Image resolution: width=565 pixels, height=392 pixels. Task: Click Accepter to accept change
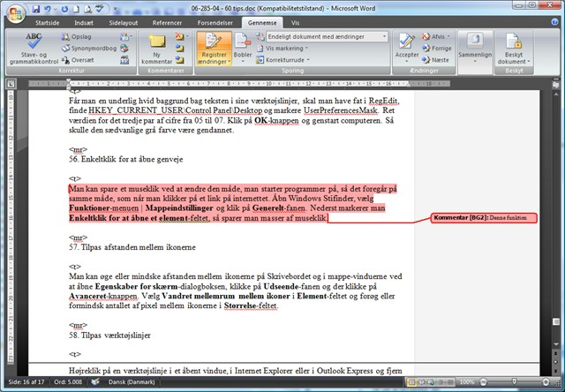[407, 48]
